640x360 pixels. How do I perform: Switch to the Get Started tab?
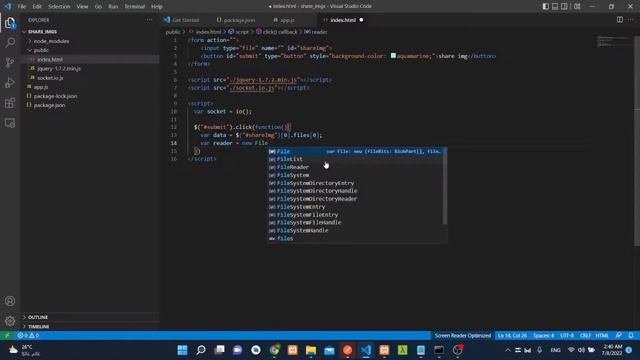pos(182,20)
